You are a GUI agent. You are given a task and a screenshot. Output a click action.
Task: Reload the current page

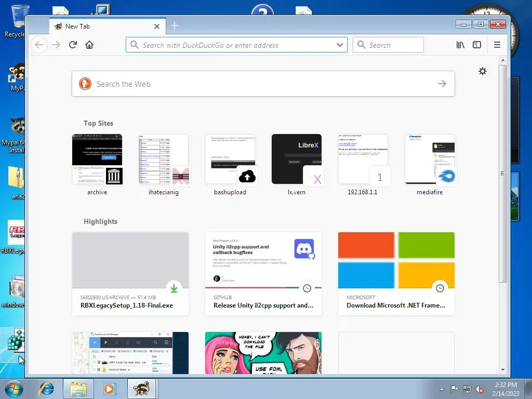pos(73,45)
